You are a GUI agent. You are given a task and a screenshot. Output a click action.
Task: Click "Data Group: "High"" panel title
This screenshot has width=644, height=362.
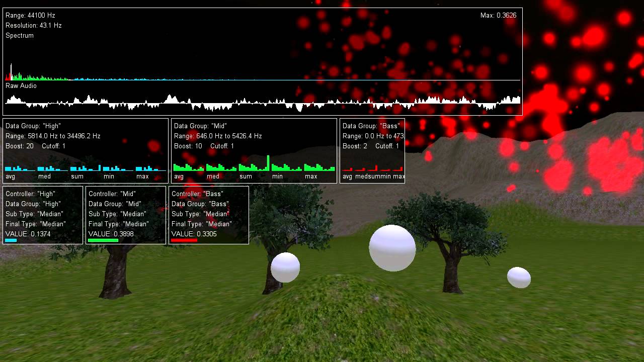tap(33, 126)
